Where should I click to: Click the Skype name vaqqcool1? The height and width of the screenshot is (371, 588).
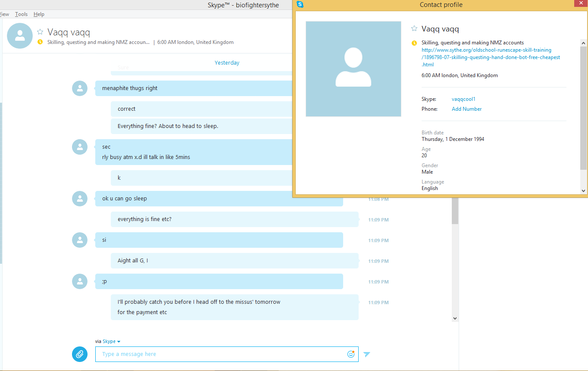click(463, 99)
